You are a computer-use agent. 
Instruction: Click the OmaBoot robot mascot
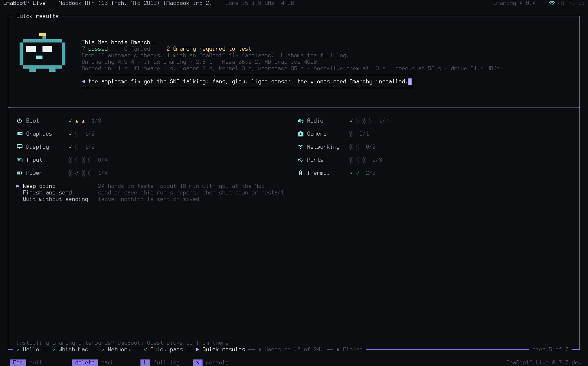click(42, 52)
